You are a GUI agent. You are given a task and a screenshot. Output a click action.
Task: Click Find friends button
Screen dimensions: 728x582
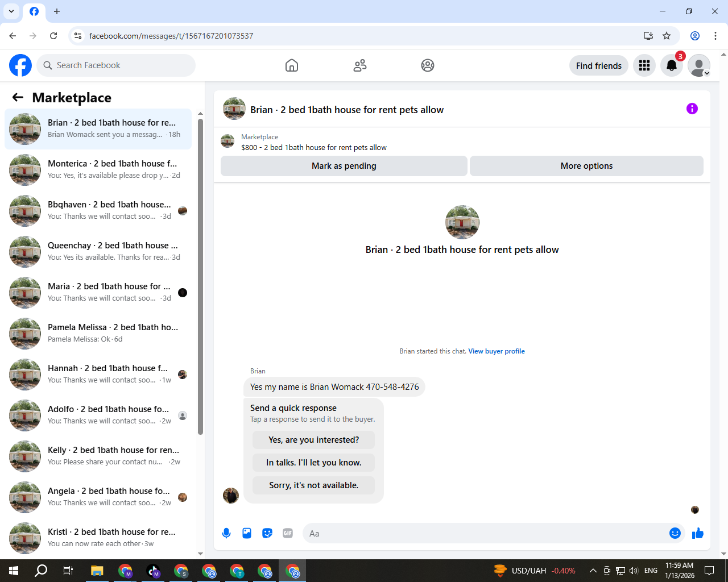599,65
